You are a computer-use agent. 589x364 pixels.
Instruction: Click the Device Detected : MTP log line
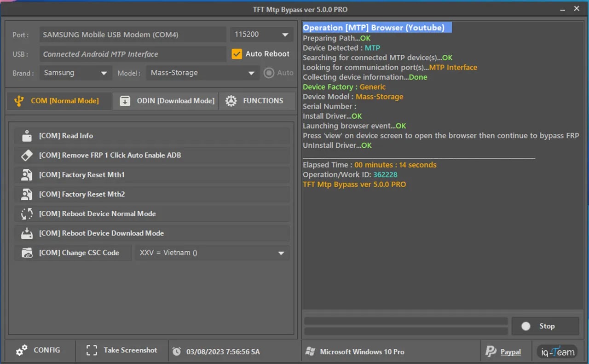coord(341,48)
